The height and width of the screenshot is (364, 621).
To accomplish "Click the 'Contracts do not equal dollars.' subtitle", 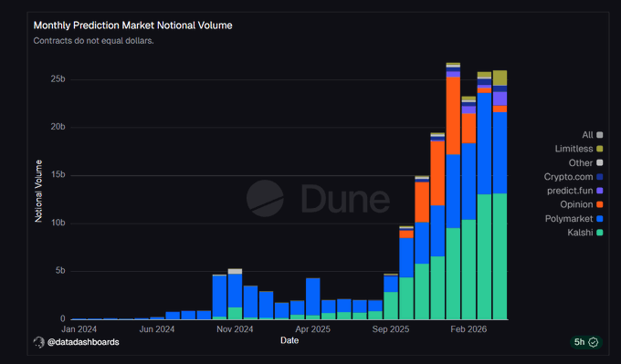I will 93,41.
